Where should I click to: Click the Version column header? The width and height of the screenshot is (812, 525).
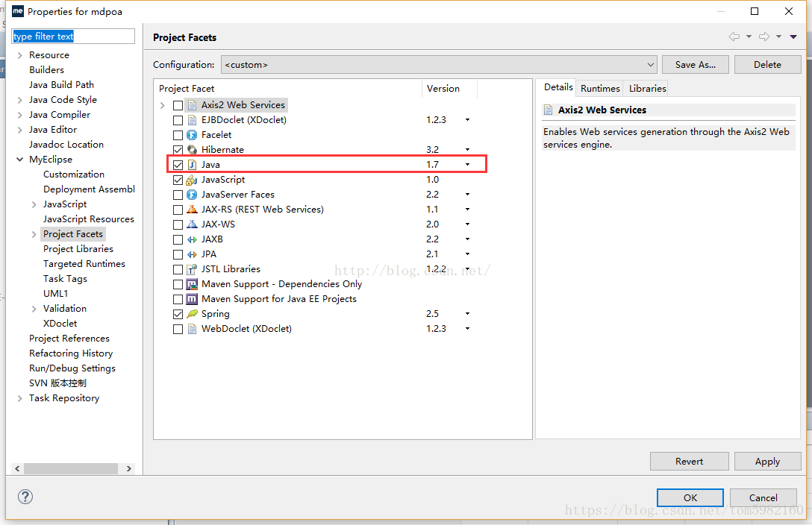(449, 89)
